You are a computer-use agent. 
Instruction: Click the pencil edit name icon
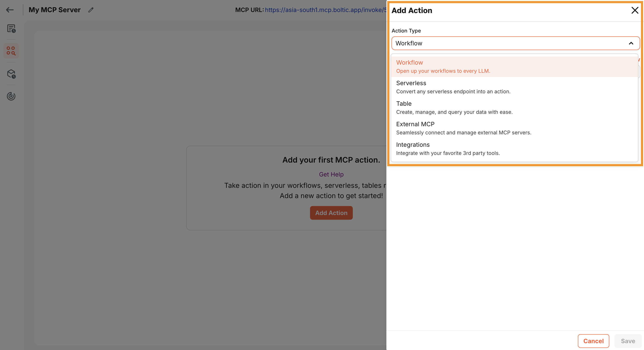(x=91, y=10)
